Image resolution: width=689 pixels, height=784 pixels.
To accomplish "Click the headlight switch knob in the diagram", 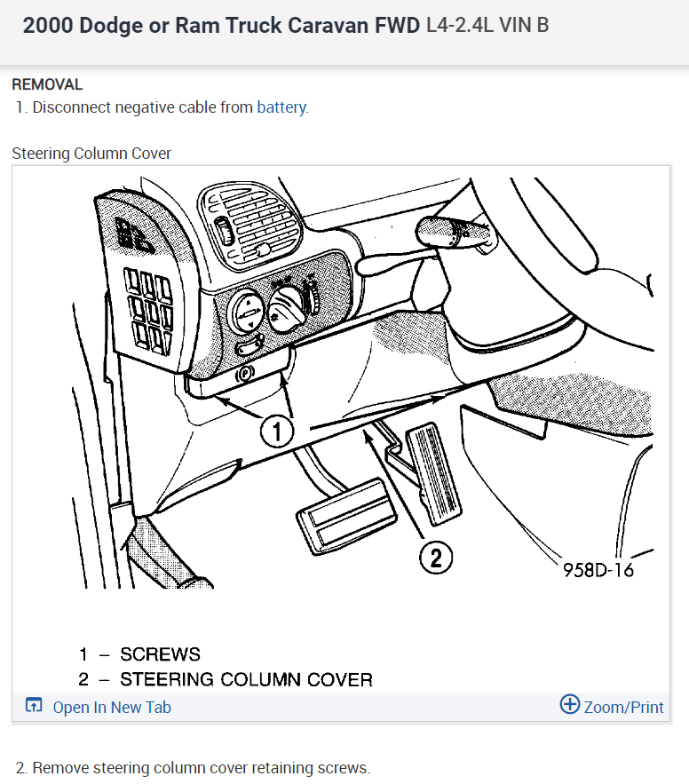I will point(286,308).
